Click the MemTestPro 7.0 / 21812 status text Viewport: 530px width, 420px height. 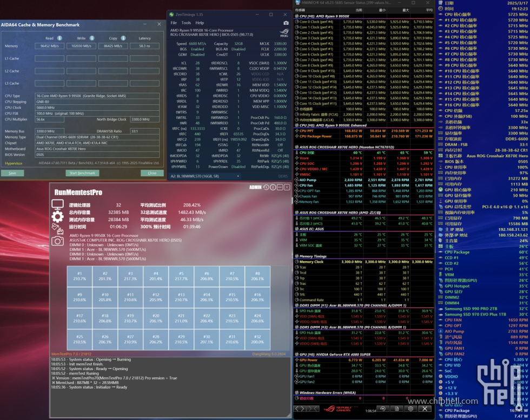click(x=71, y=354)
